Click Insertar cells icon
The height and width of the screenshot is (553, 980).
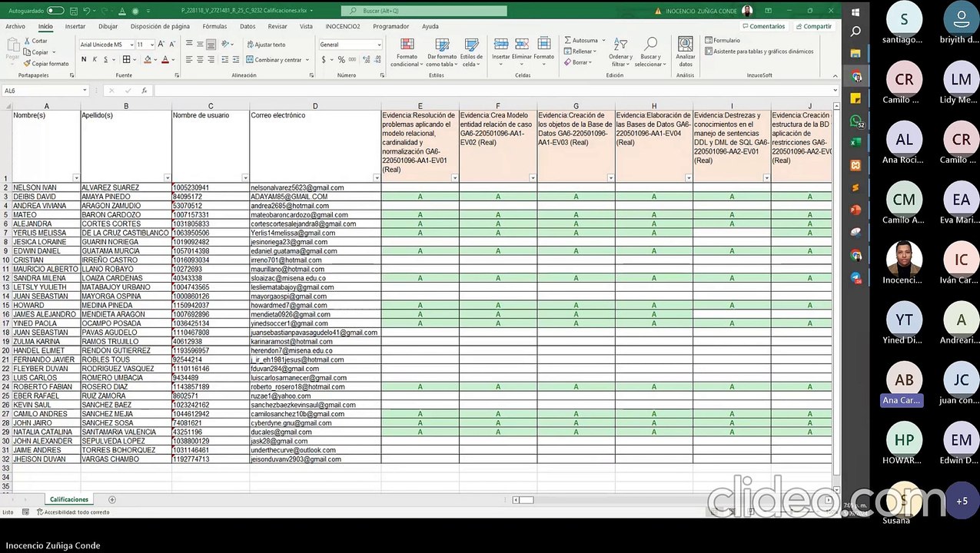pyautogui.click(x=501, y=51)
